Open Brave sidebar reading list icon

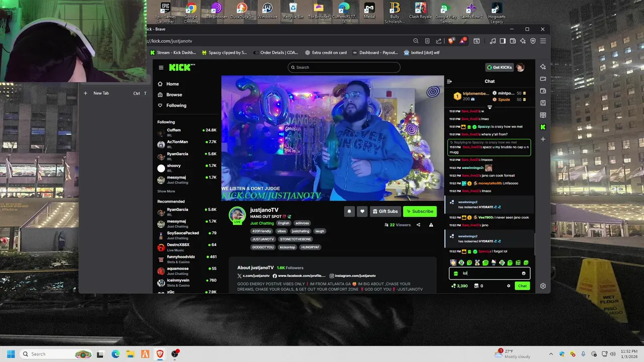pyautogui.click(x=543, y=115)
